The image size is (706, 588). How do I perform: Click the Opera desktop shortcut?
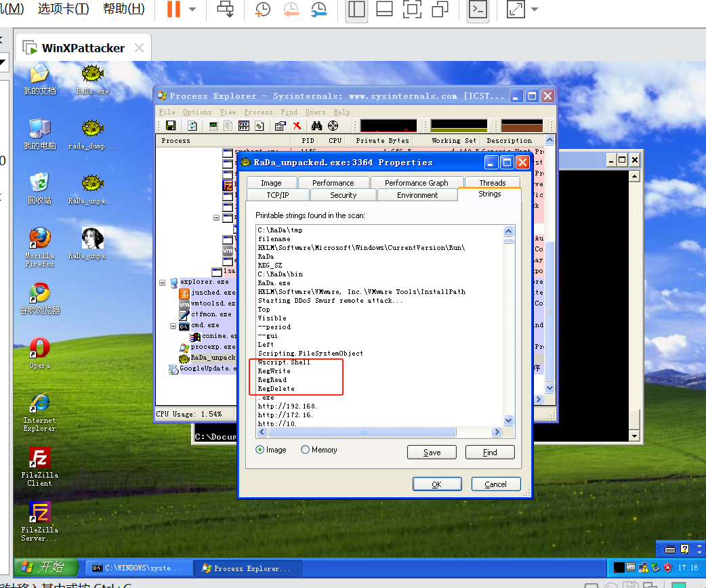click(x=39, y=354)
